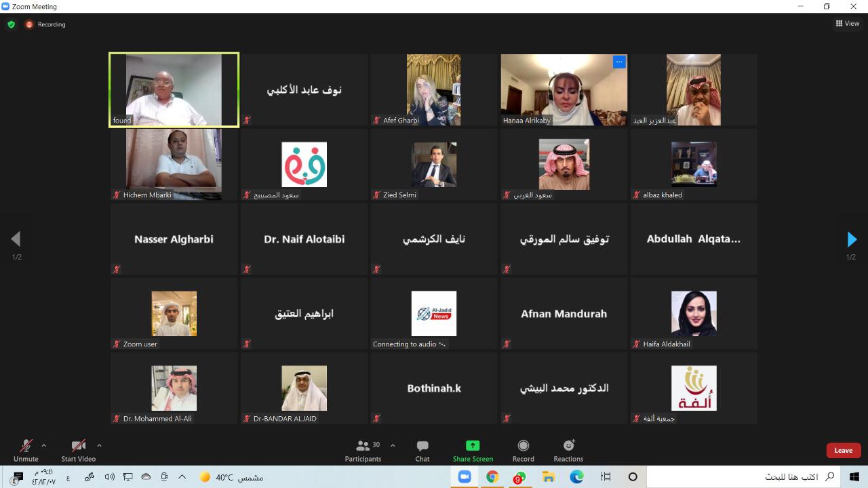This screenshot has height=488, width=868.
Task: Go to next page of participants
Action: point(852,239)
